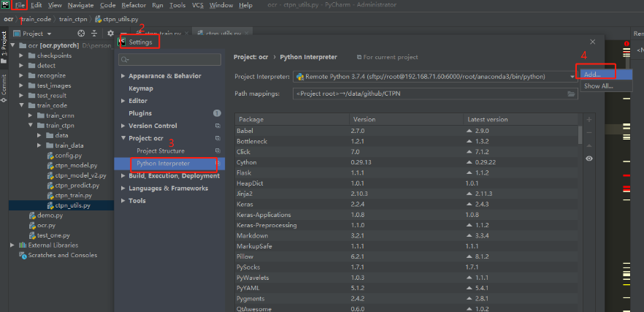Open the Edit menu
The height and width of the screenshot is (312, 644).
click(x=37, y=5)
